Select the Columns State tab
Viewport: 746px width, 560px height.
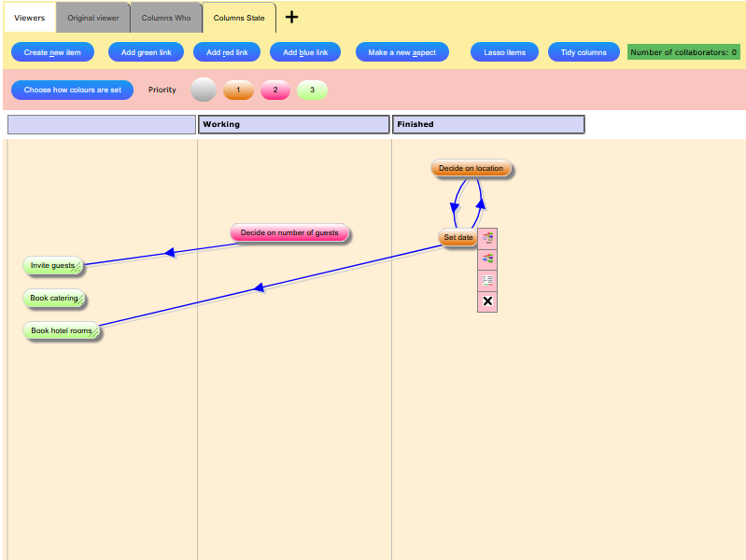239,18
